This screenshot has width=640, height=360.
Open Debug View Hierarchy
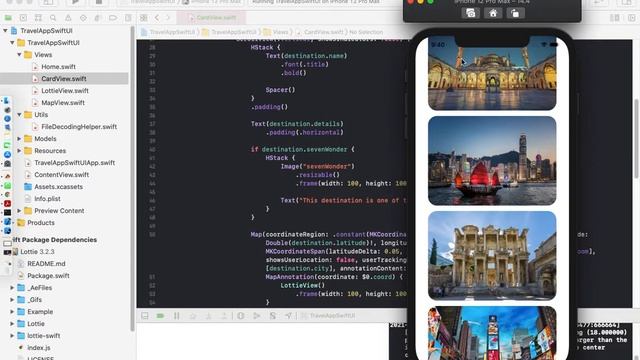tap(241, 316)
